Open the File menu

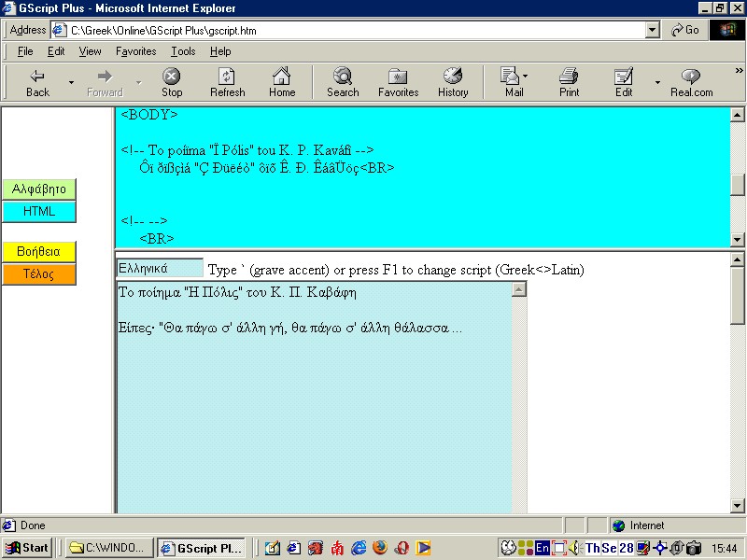[x=25, y=51]
